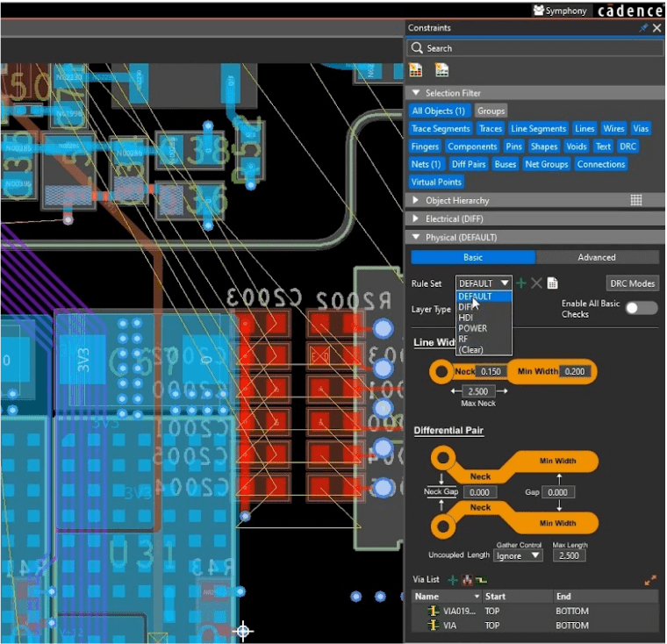Viewport: 667px width, 644px height.
Task: Collapse the Physical (DEFAULT) section
Action: (x=416, y=237)
